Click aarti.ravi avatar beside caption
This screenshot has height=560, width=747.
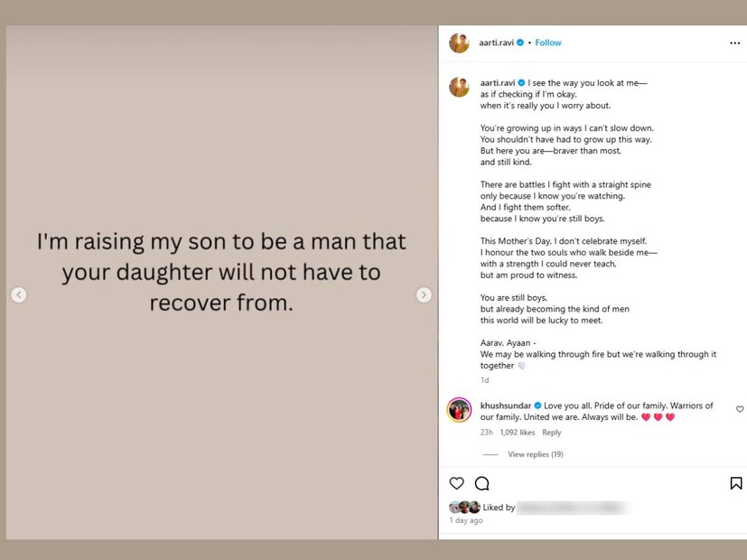[x=460, y=87]
